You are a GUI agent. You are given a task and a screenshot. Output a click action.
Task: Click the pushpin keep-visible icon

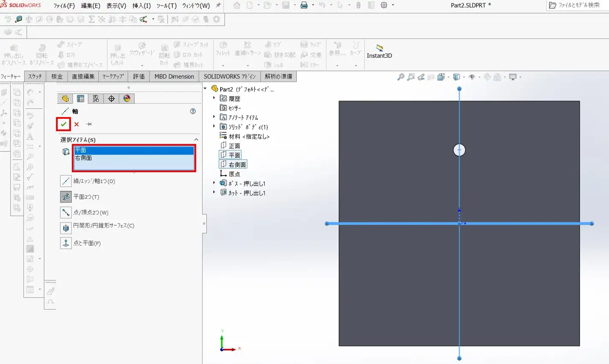pos(89,124)
